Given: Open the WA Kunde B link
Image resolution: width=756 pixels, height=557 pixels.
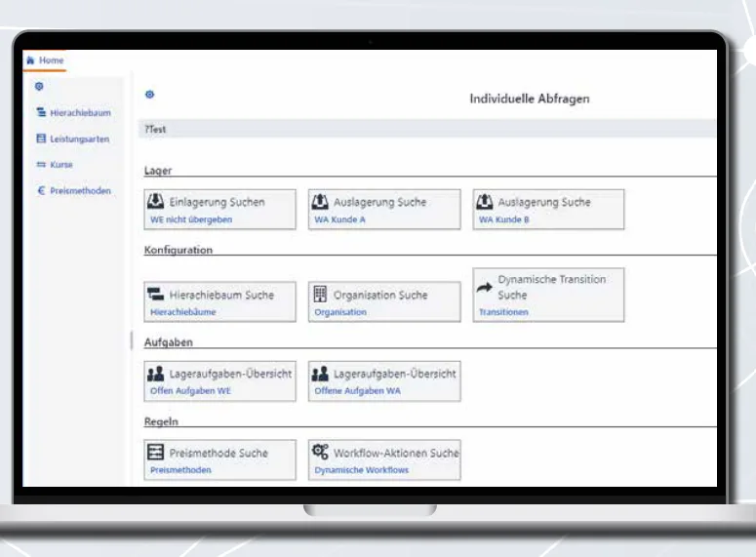Looking at the screenshot, I should tap(504, 219).
